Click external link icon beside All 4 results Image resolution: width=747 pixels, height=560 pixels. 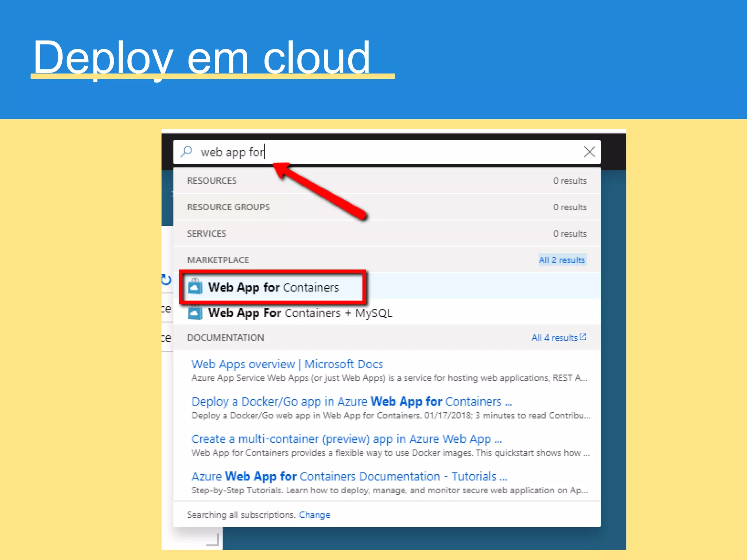coord(582,337)
